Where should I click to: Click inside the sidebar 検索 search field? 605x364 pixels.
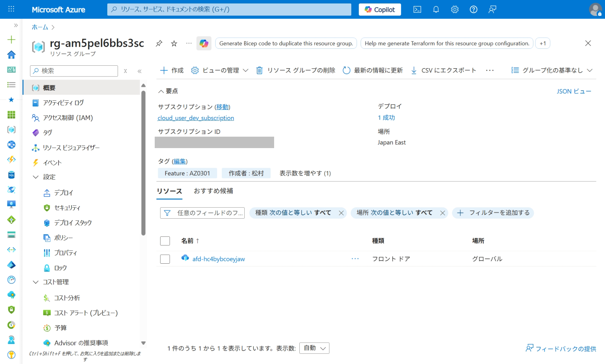(x=74, y=71)
